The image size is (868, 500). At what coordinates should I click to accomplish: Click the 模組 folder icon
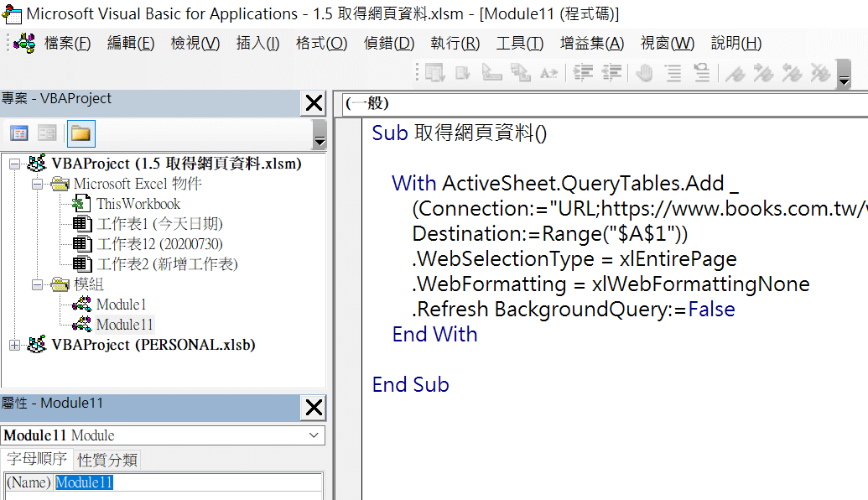tap(60, 284)
